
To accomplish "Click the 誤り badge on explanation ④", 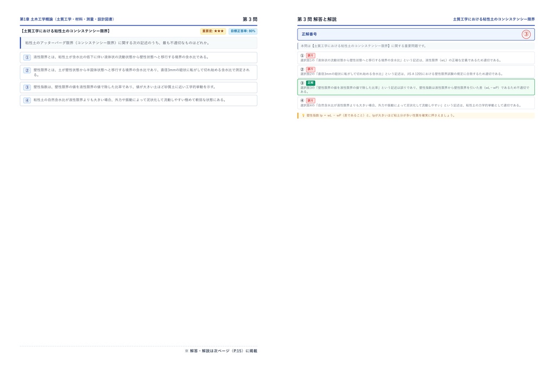I will (311, 100).
